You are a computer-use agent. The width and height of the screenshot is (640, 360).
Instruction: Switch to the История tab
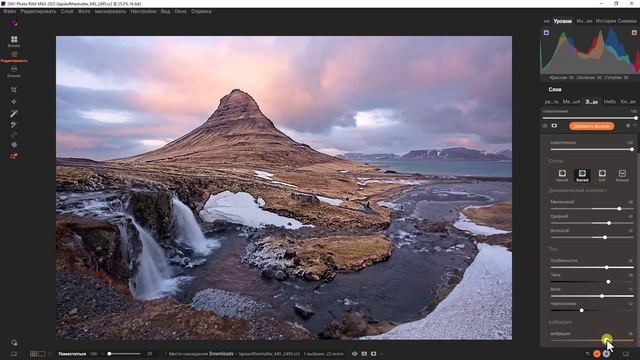(x=606, y=21)
